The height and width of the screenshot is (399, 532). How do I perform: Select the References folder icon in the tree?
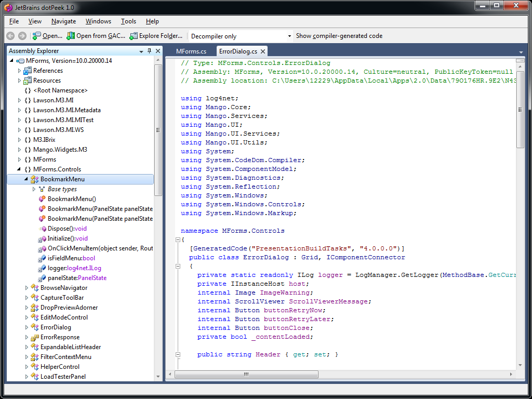pos(28,71)
